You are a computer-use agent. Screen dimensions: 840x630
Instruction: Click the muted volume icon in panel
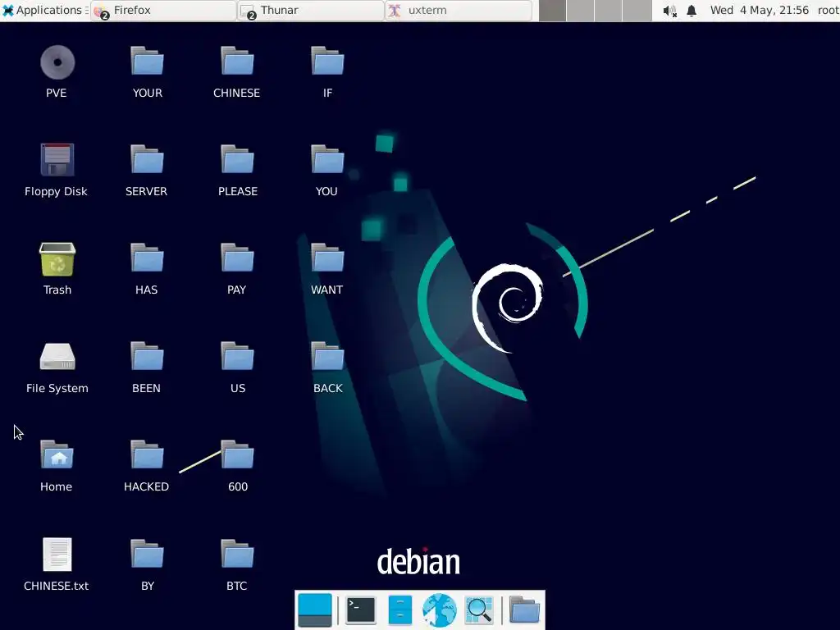(669, 11)
